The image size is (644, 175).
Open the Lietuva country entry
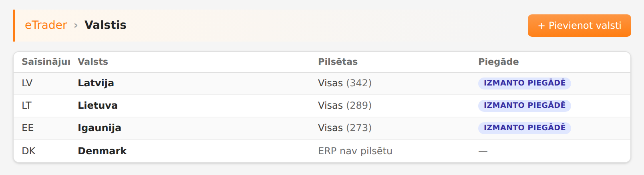pyautogui.click(x=97, y=105)
